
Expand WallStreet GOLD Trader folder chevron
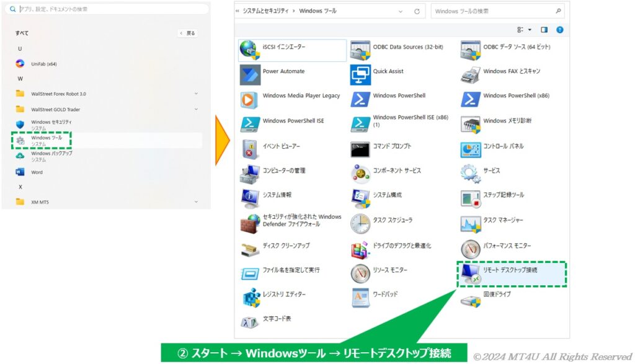(196, 109)
